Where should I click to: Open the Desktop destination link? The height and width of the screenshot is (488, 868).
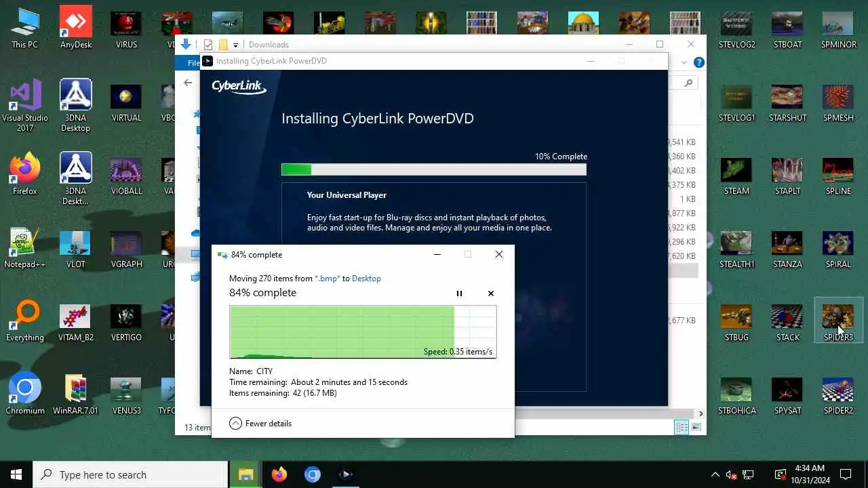click(x=366, y=279)
